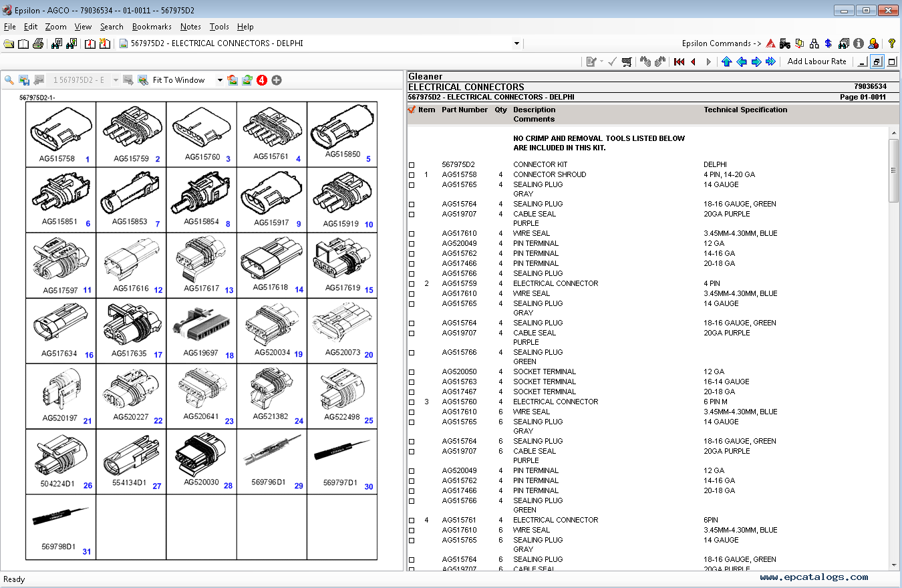Click the red checkmark in the Item header

tap(412, 110)
